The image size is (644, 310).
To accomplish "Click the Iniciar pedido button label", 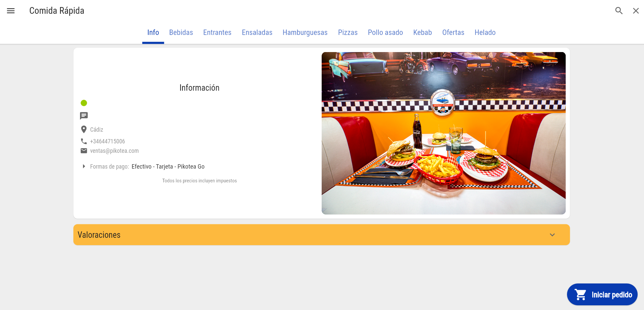I will click(612, 295).
